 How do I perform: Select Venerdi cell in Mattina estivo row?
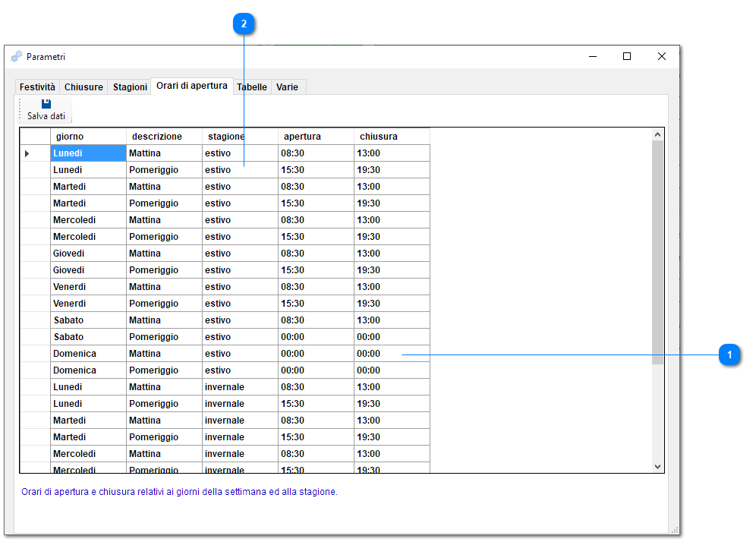88,287
